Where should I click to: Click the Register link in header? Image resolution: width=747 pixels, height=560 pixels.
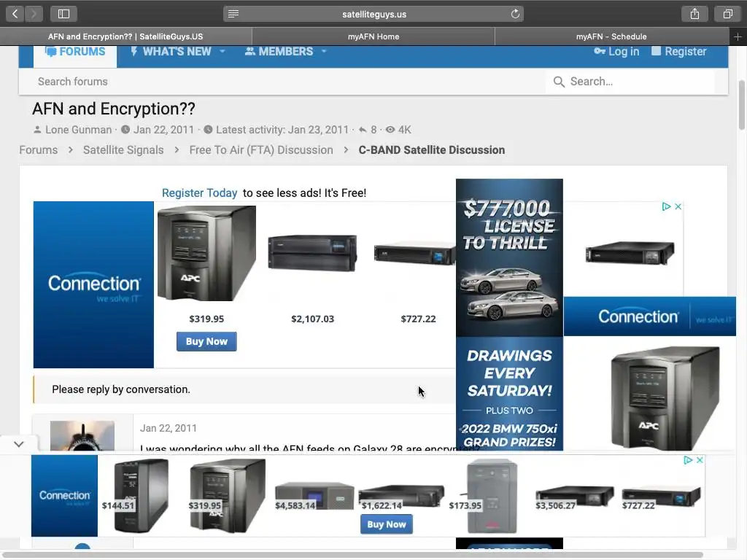pyautogui.click(x=679, y=52)
